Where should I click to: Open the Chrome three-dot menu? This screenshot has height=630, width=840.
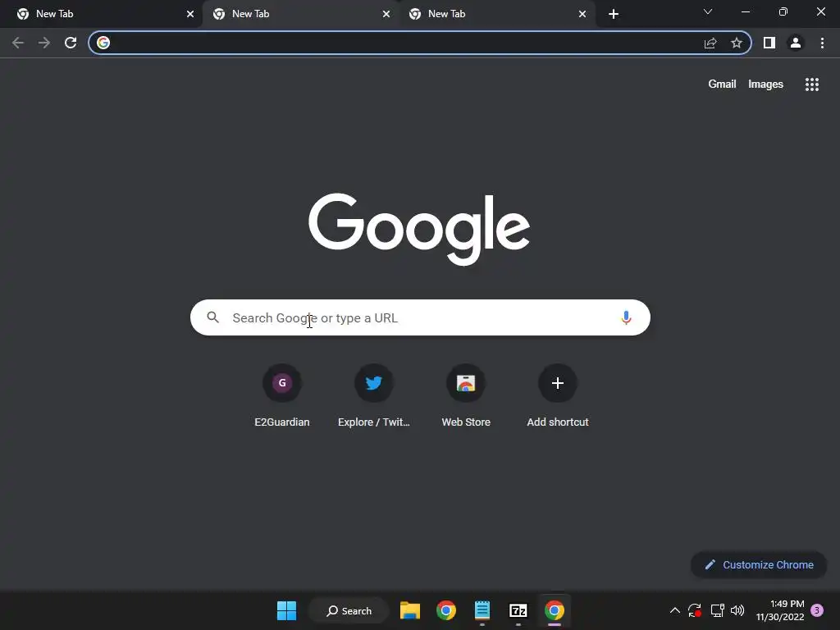pos(822,43)
